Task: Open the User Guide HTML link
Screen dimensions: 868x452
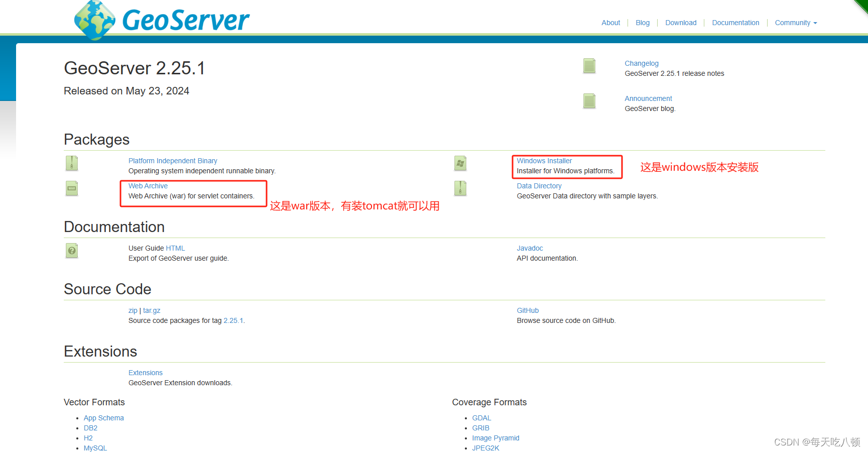Action: (x=175, y=248)
